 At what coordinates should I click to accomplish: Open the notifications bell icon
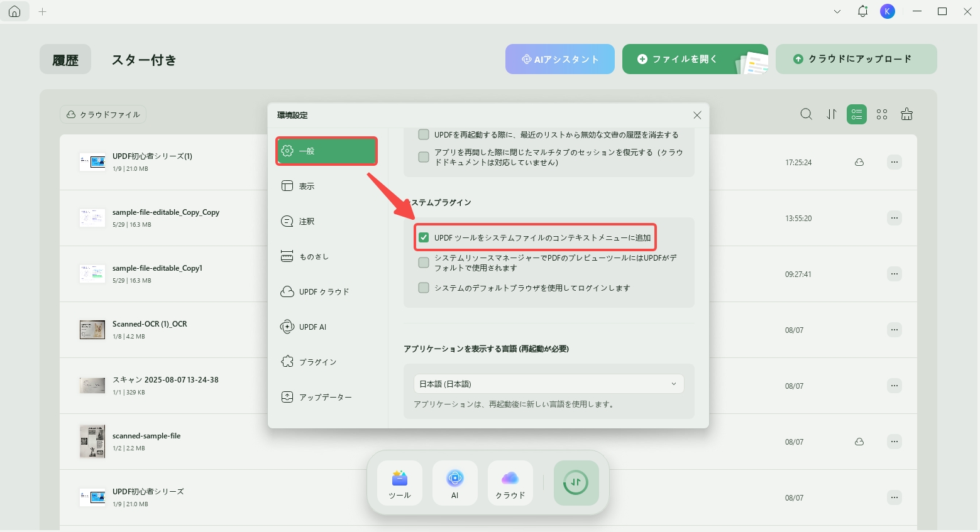click(x=862, y=11)
